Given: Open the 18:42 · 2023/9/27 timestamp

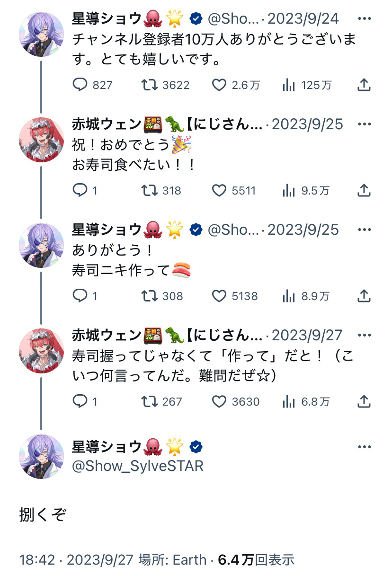Looking at the screenshot, I should (x=77, y=560).
